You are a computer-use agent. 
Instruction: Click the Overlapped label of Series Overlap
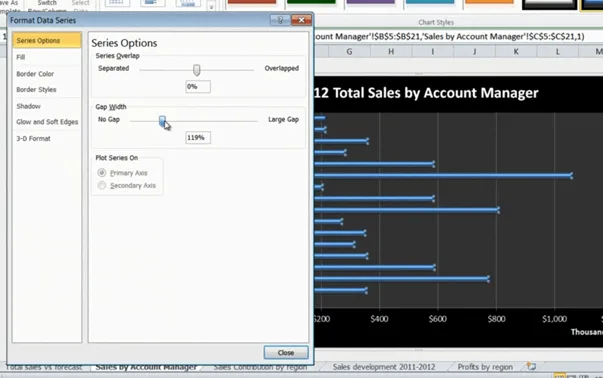tap(282, 68)
